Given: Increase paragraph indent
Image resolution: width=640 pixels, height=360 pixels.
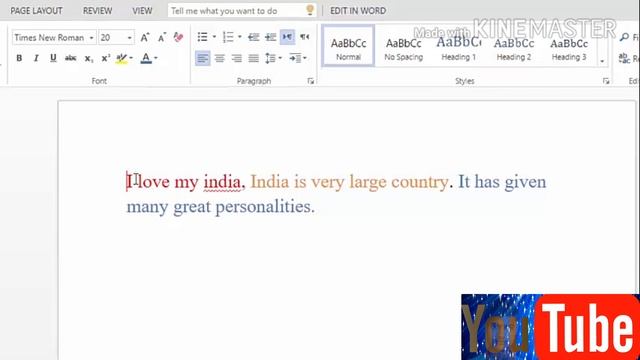Looking at the screenshot, I should 270,37.
